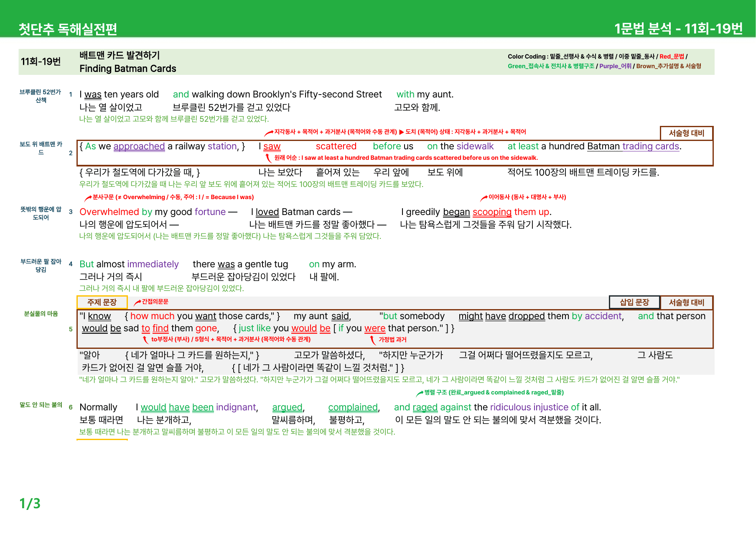Image resolution: width=756 pixels, height=535 pixels.
Task: Click the red underlined word 'scooping'
Action: point(492,212)
